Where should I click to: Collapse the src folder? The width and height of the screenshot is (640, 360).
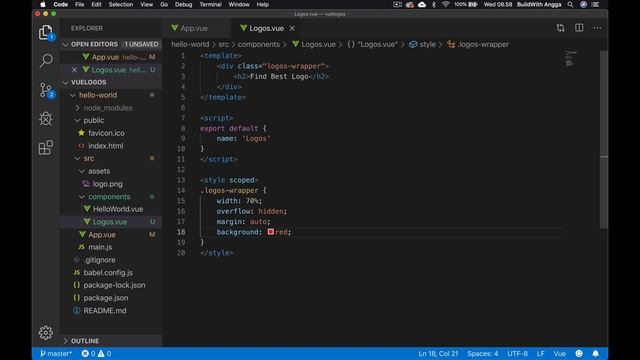(77, 158)
